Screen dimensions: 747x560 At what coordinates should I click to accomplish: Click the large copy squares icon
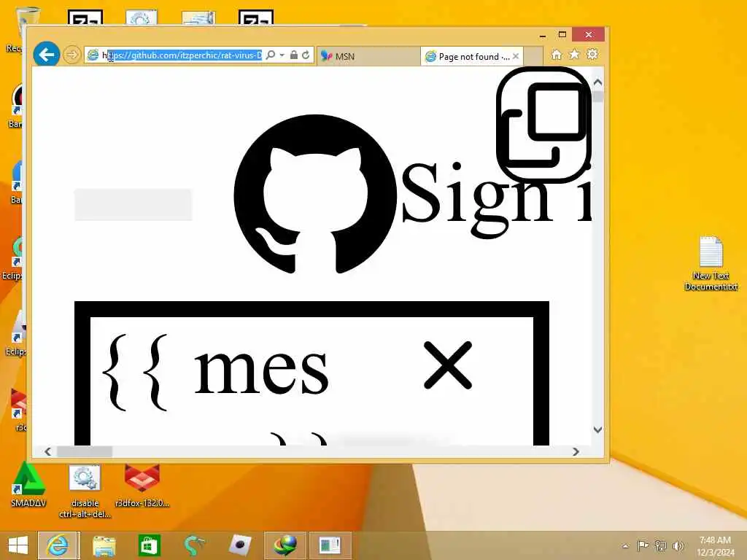543,124
